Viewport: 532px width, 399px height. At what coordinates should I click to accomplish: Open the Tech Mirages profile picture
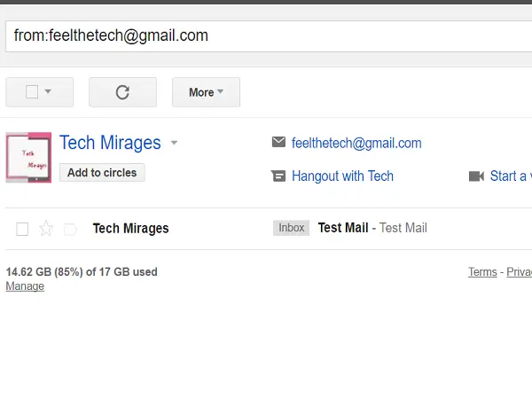tap(28, 158)
